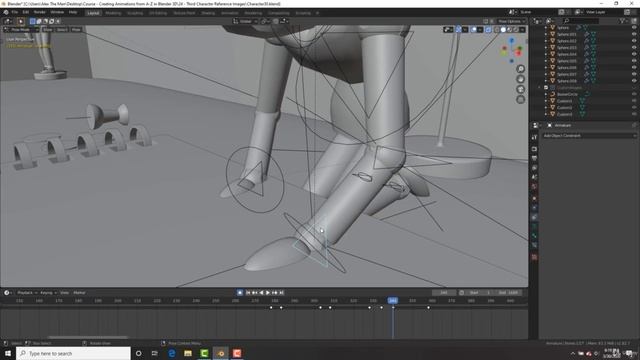Expand the Sphere.004 outliner row
This screenshot has height=360, width=640.
click(546, 54)
